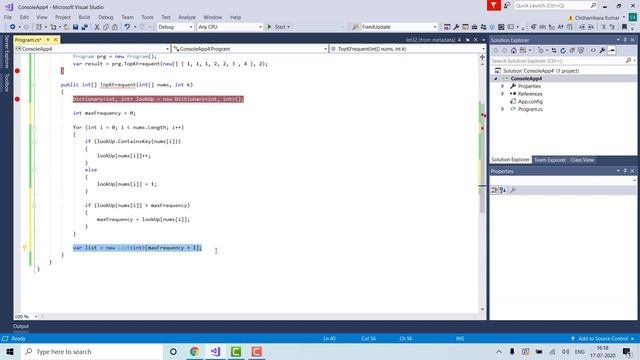This screenshot has width=640, height=360.
Task: Open the Analyze menu
Action: point(187,17)
